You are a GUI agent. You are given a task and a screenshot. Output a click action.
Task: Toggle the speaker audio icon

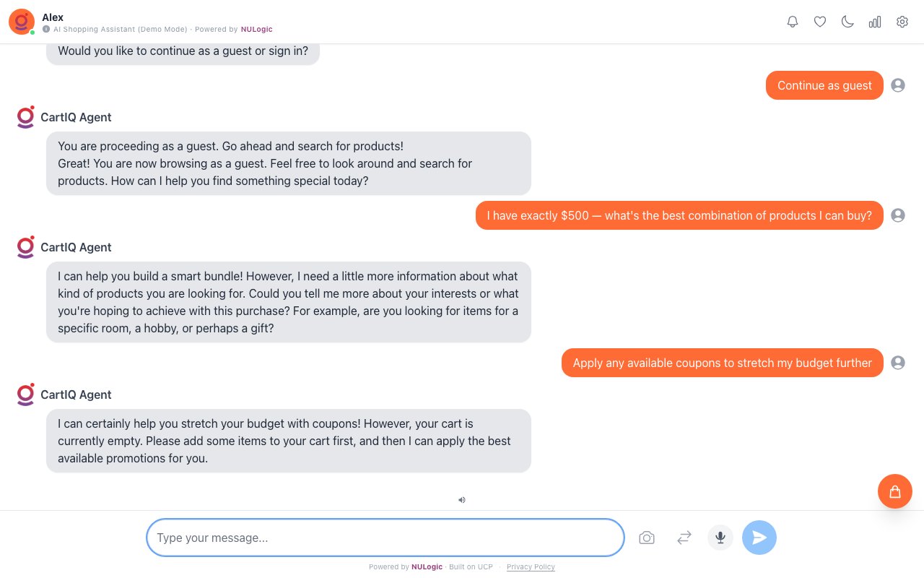tap(462, 499)
